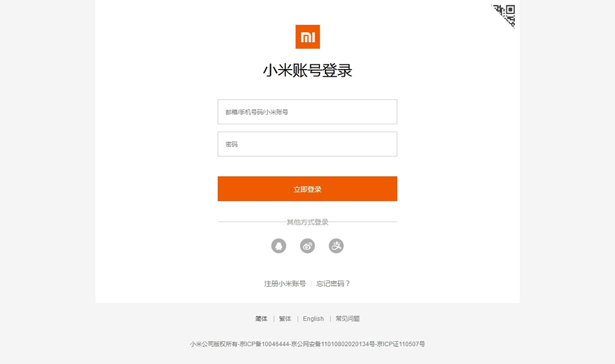Switch page language to English

[x=314, y=318]
